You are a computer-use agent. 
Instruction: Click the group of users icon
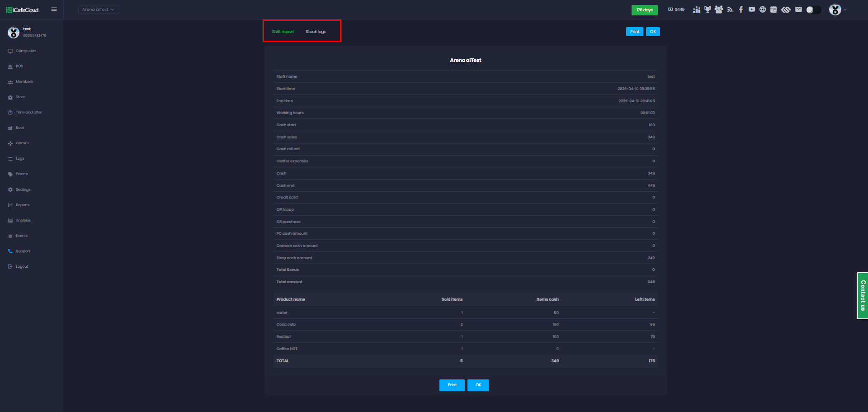[x=719, y=9]
